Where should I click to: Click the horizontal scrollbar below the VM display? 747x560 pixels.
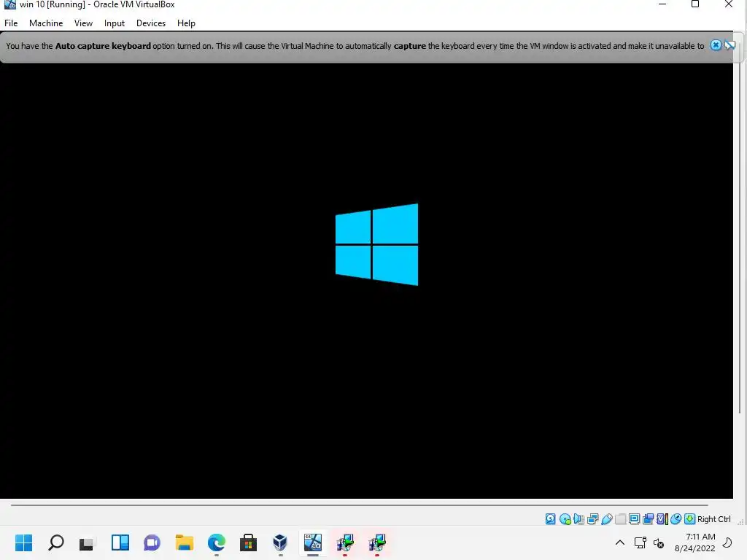click(359, 505)
